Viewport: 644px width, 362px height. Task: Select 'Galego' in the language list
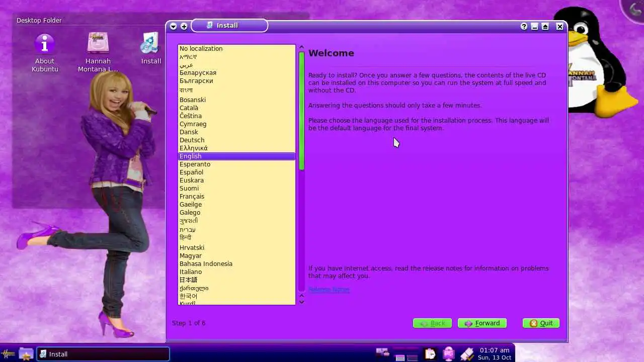click(x=236, y=213)
